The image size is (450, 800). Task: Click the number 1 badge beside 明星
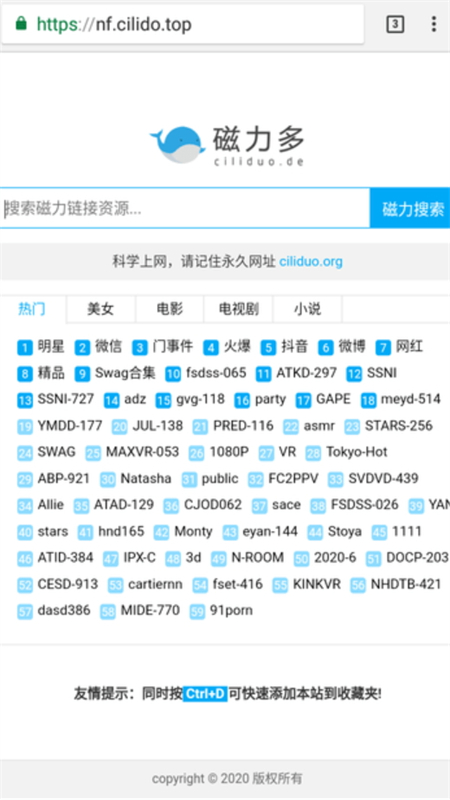(25, 348)
